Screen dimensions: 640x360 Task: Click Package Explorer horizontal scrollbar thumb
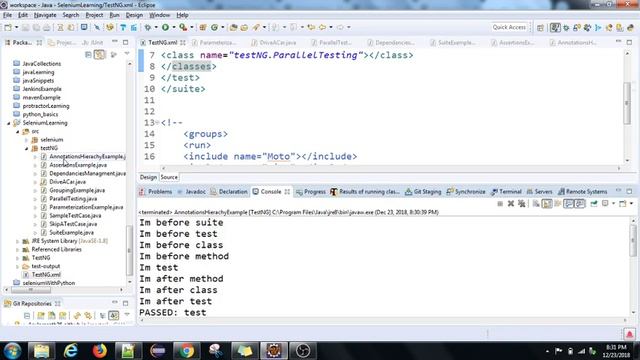pos(31,290)
